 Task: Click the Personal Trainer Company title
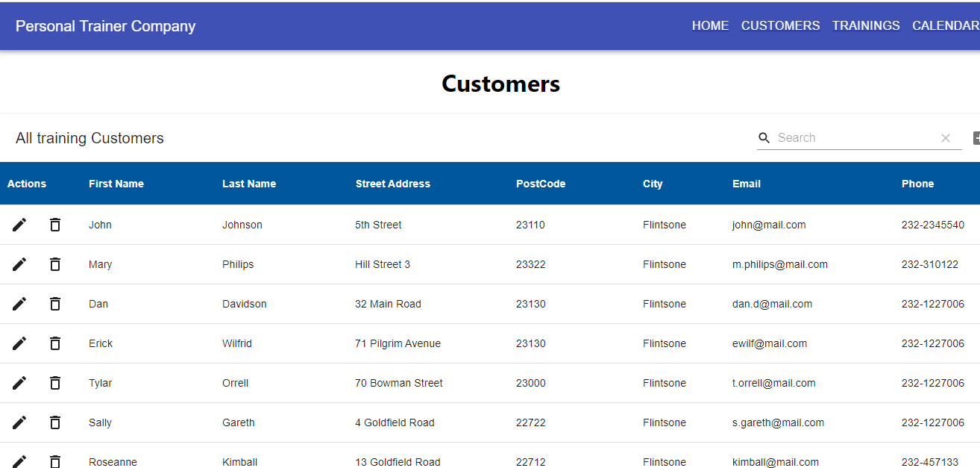105,26
